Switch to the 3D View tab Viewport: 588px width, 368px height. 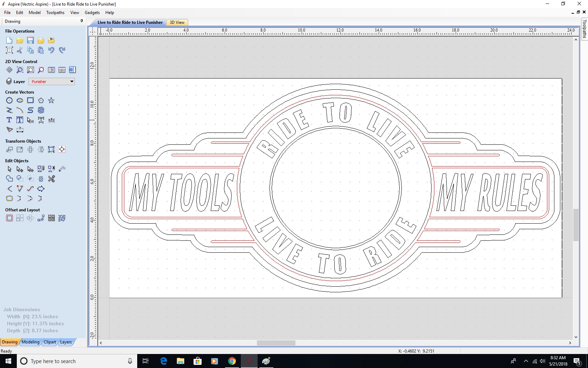point(177,22)
